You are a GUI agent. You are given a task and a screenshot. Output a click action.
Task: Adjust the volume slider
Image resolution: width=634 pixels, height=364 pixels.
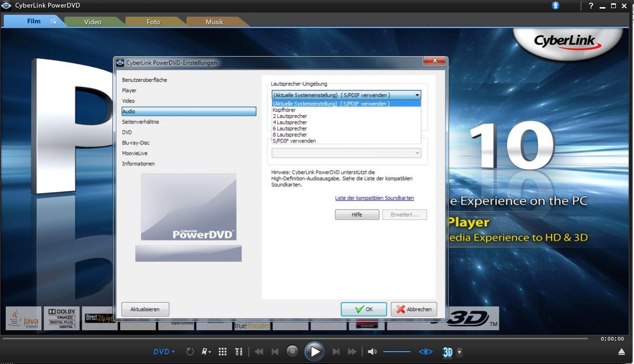(396, 352)
